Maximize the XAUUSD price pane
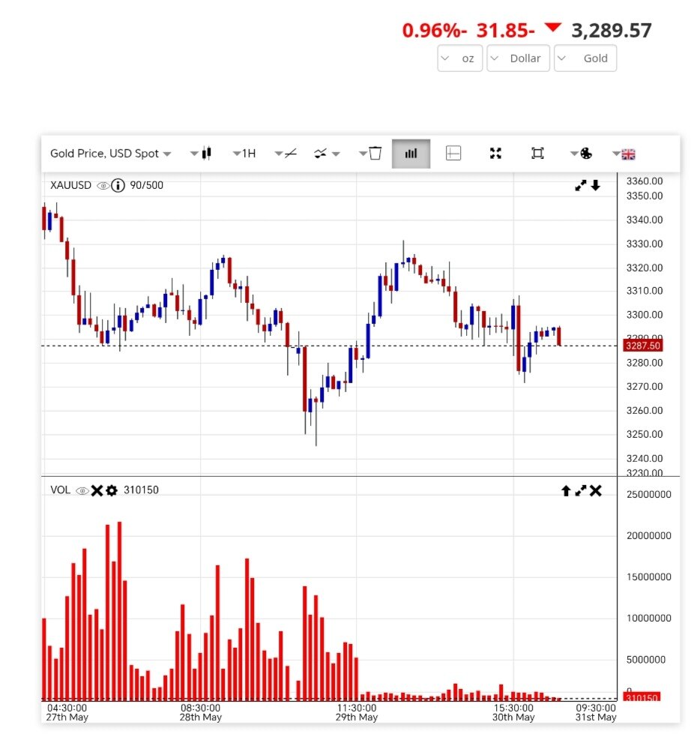The height and width of the screenshot is (737, 700). pos(581,185)
